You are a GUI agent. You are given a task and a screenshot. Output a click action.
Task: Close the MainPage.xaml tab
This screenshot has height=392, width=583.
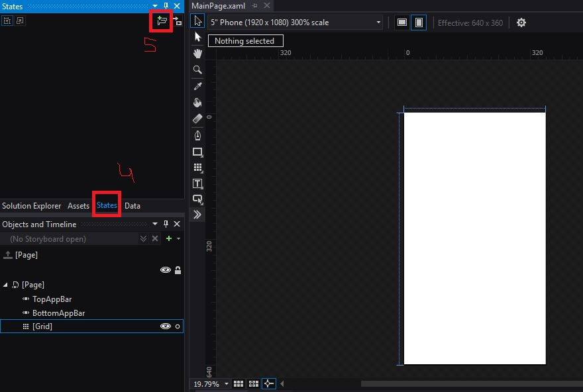pos(267,5)
